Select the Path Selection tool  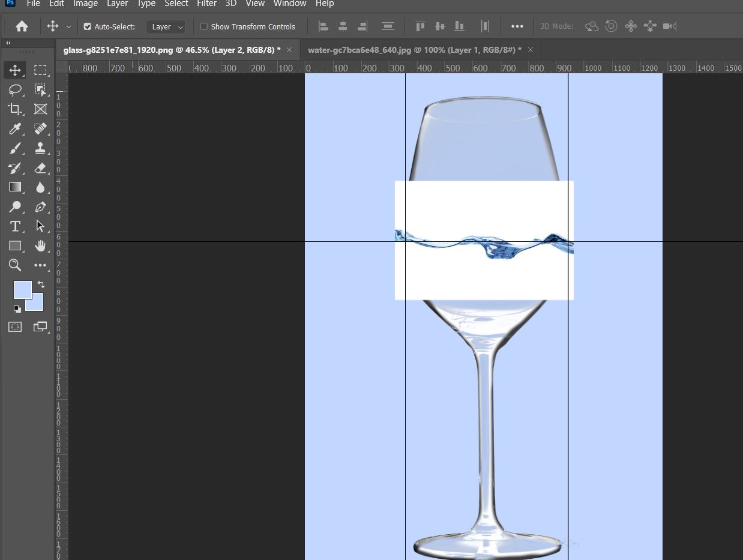(40, 226)
